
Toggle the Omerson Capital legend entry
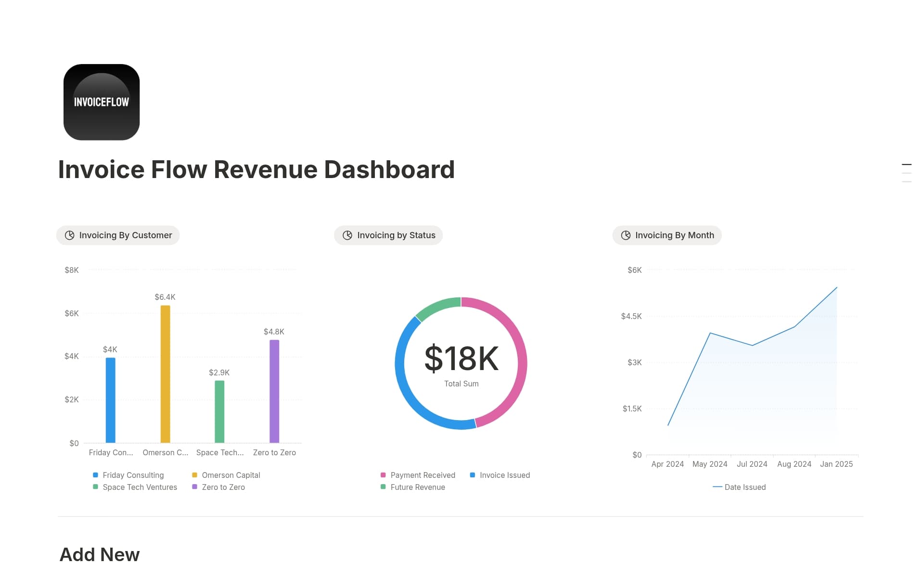[226, 475]
